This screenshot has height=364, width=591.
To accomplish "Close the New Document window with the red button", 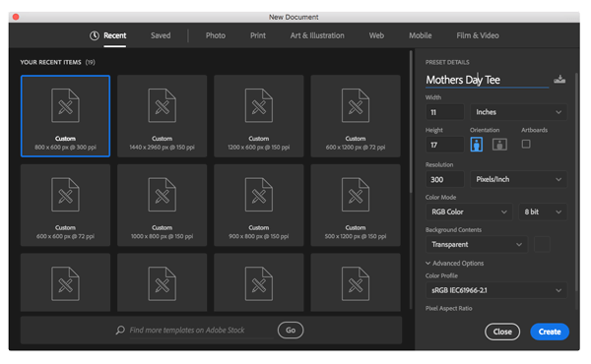I will (x=16, y=17).
